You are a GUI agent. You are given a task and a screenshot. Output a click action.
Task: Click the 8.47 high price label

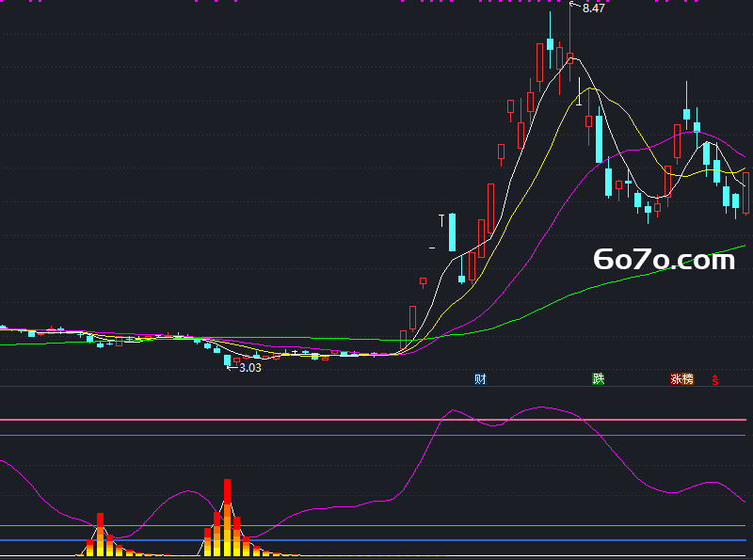(594, 8)
